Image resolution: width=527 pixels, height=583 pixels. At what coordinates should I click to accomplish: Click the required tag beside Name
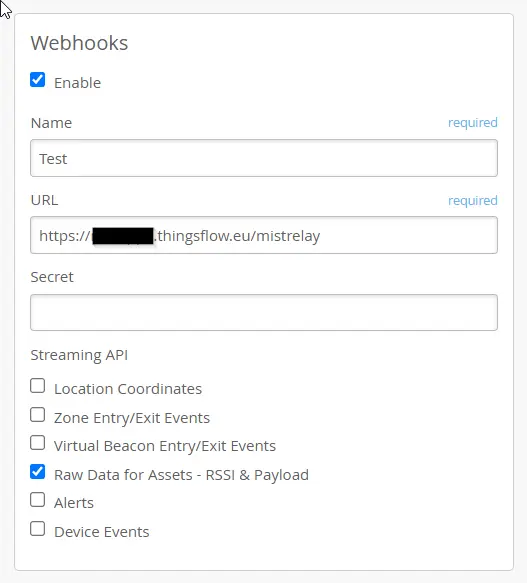click(473, 122)
